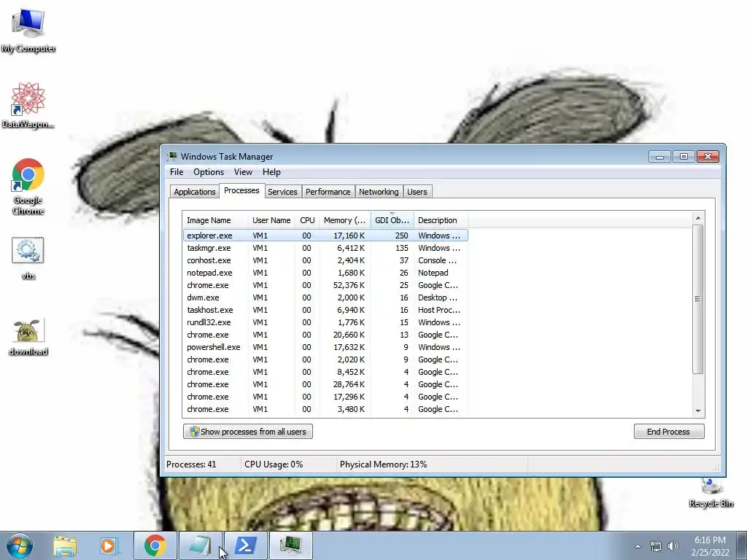Select chrome.exe using 3,480 K memory

(x=325, y=408)
